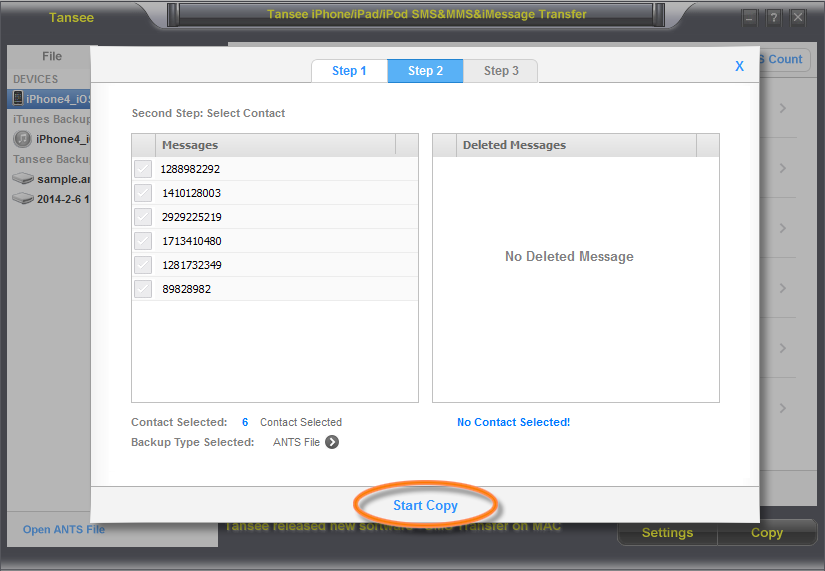The image size is (825, 571).
Task: Change backup type via ANTS File arrow icon
Action: tap(332, 442)
